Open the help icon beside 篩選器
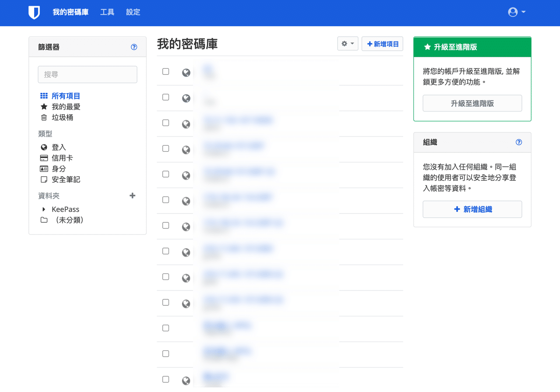 coord(134,47)
